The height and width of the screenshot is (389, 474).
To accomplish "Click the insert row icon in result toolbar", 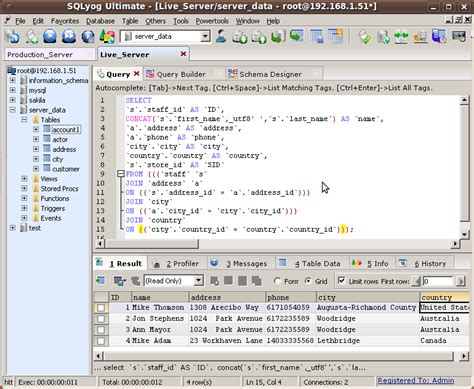I will click(100, 281).
